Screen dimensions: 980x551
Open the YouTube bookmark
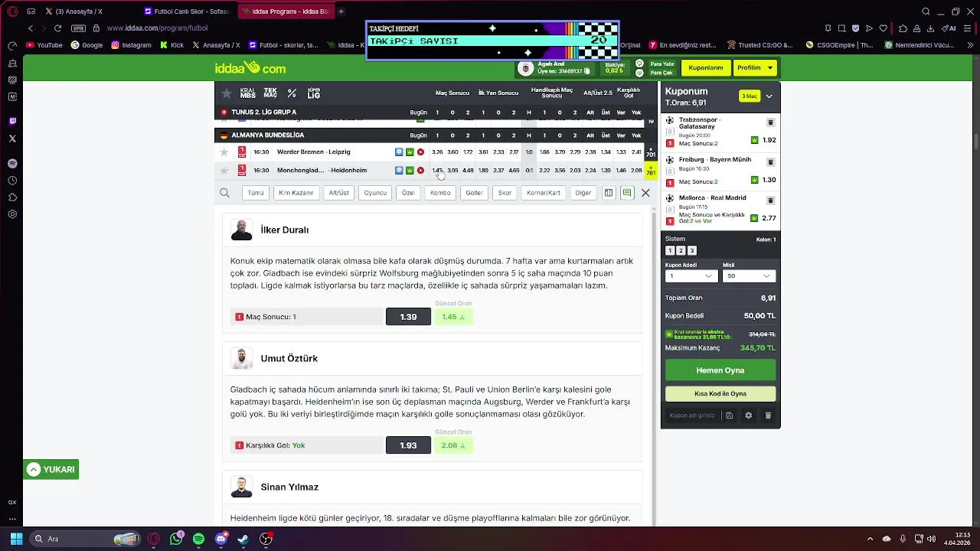click(x=44, y=45)
